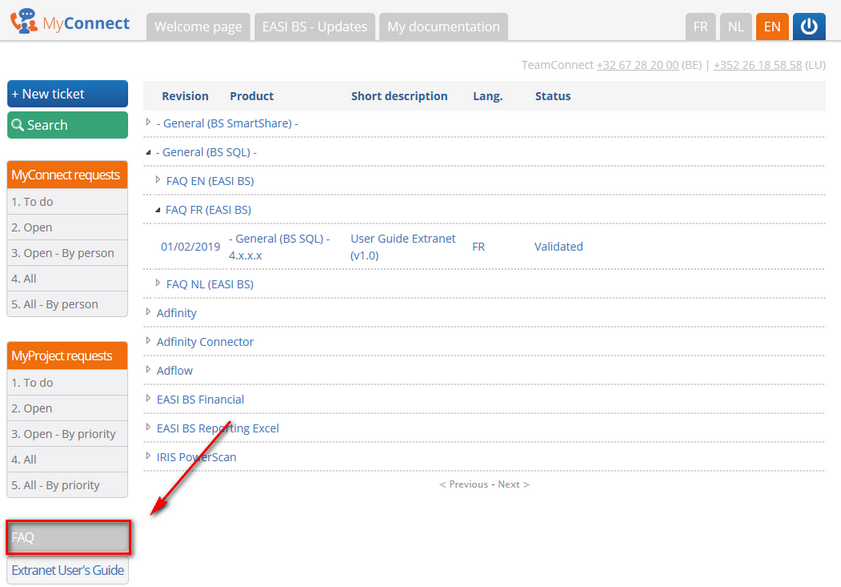Screen dimensions: 841x587
Task: Switch language to FR
Action: pyautogui.click(x=701, y=27)
